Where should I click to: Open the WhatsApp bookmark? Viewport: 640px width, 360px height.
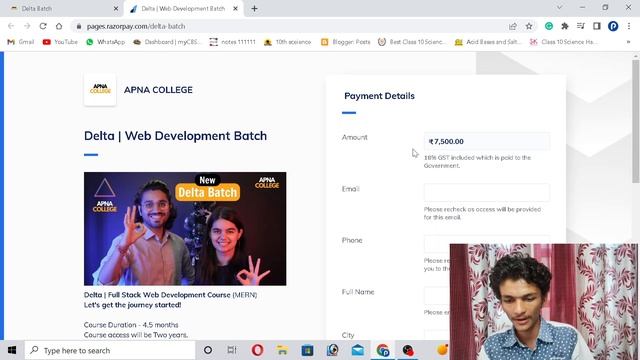coord(105,42)
